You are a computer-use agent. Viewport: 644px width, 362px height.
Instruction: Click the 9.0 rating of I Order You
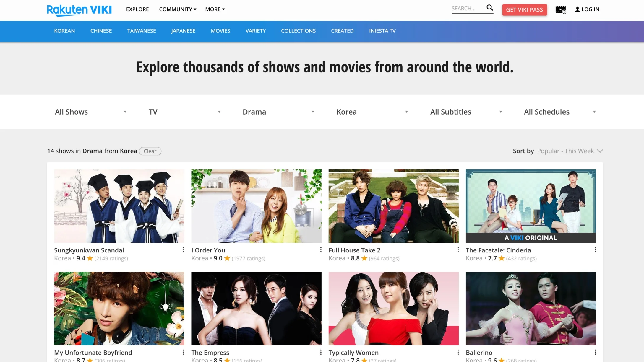tap(218, 258)
